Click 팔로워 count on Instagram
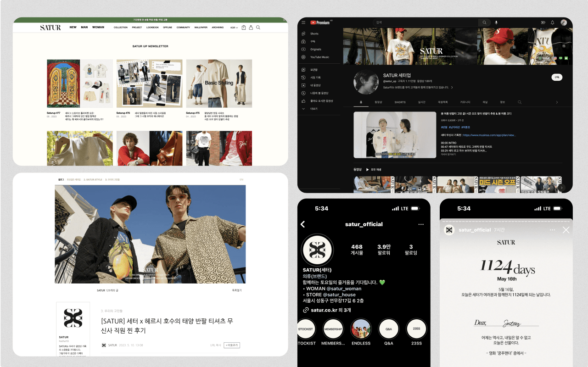Screen dimensions: 588x367 point(384,250)
